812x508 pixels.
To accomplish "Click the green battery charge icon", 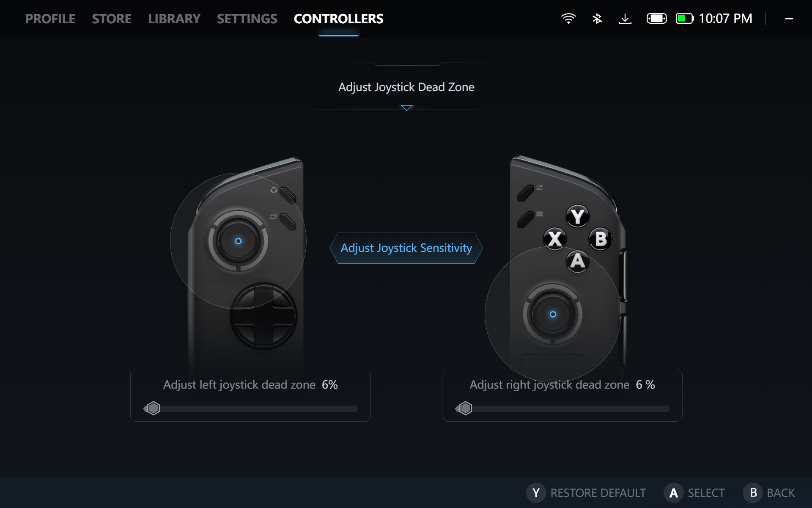I will [684, 19].
